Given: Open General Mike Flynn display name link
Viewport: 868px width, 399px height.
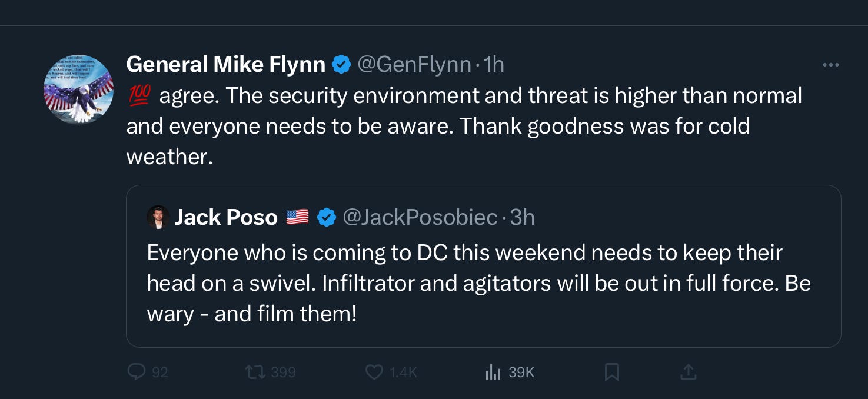Looking at the screenshot, I should coord(226,65).
